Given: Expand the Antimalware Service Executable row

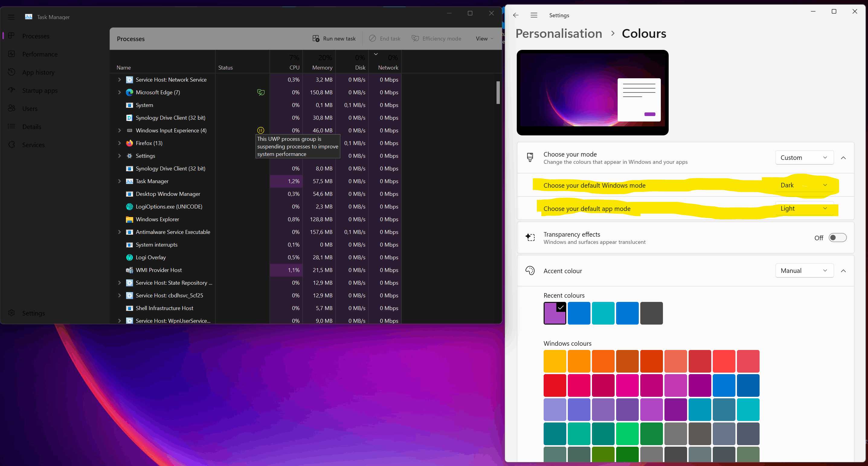Looking at the screenshot, I should coord(119,232).
